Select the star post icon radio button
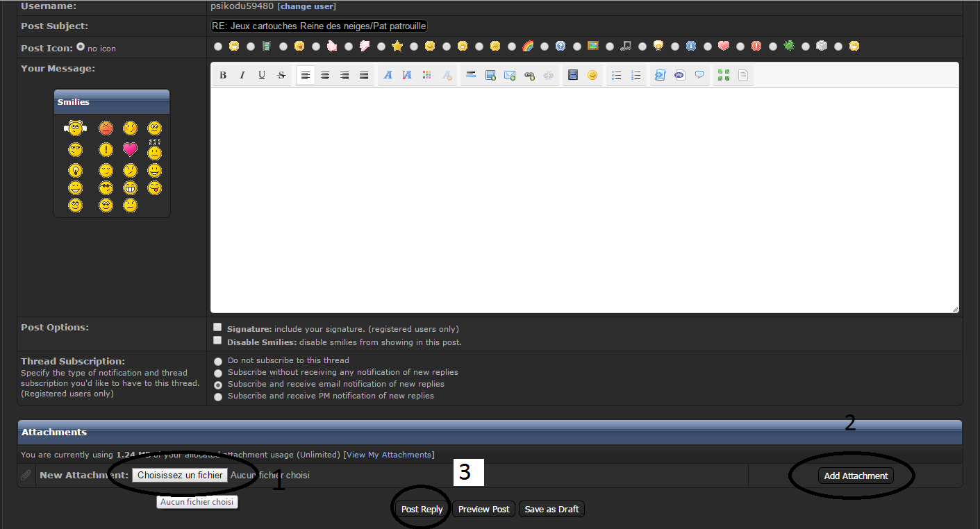 (381, 47)
